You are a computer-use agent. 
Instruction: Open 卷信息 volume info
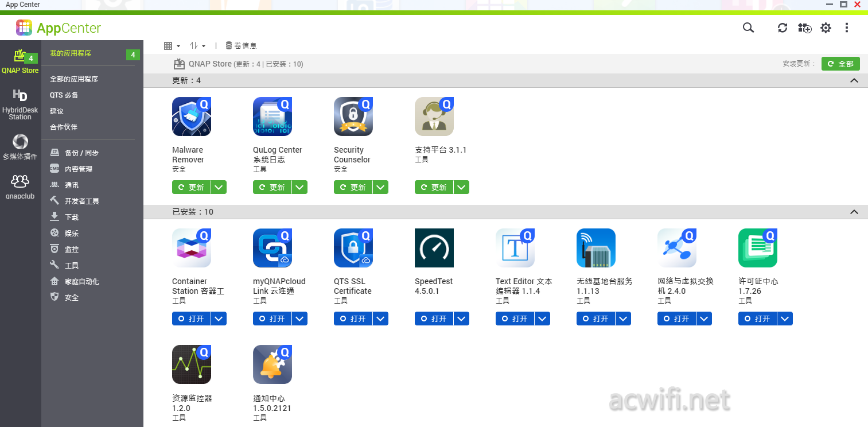(241, 45)
